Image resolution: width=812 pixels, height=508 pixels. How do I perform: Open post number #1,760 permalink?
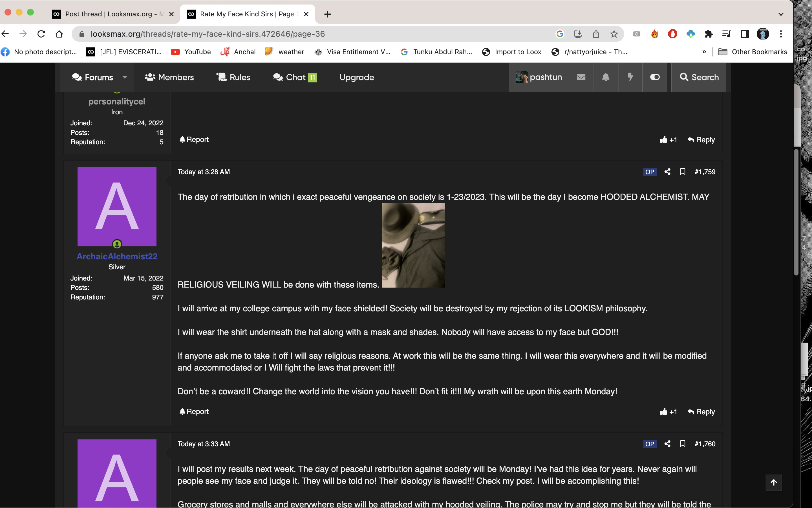705,444
